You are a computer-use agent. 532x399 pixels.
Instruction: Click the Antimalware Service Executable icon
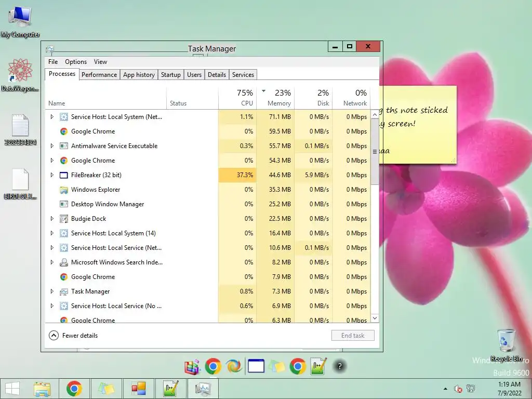63,146
